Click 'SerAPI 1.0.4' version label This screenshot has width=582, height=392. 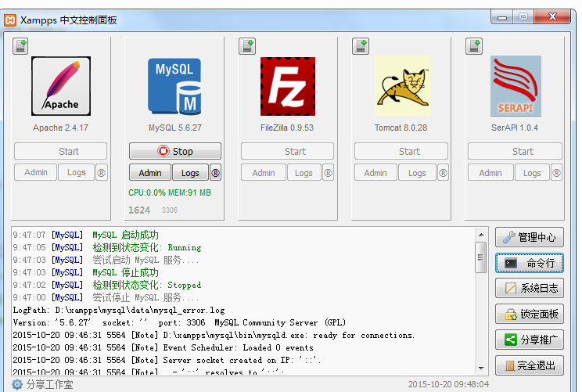pos(515,128)
